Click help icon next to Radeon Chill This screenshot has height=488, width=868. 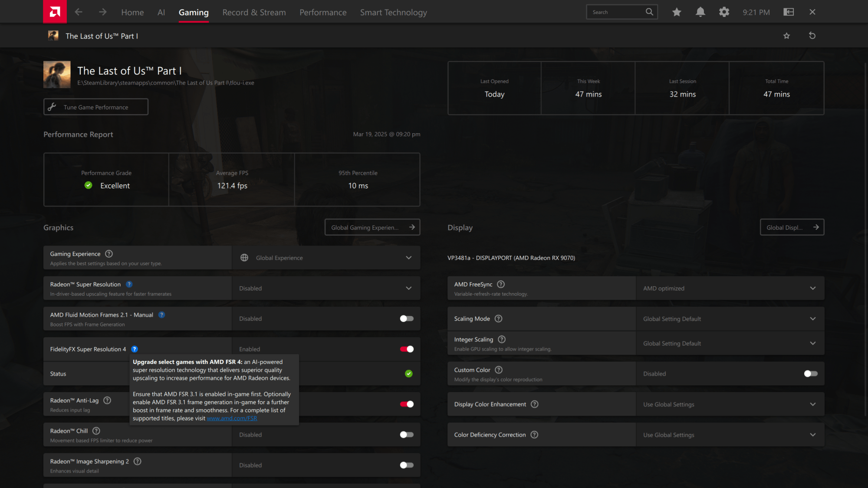click(96, 431)
